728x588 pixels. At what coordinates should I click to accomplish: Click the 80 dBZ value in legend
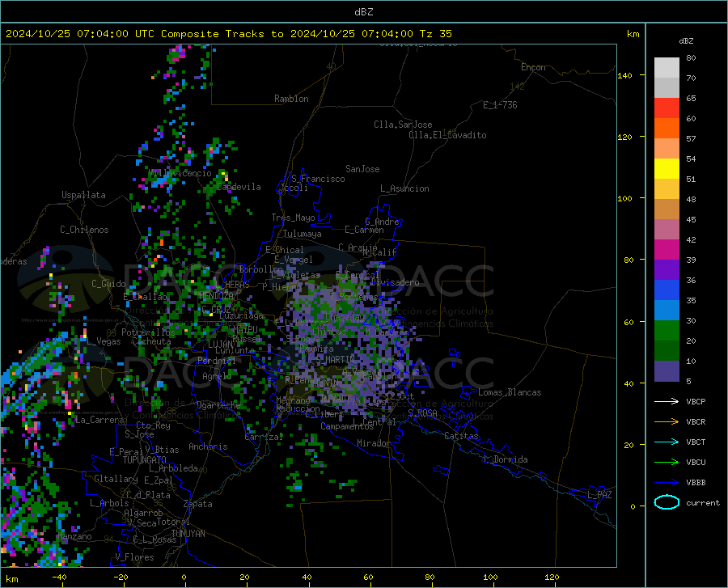tap(691, 58)
